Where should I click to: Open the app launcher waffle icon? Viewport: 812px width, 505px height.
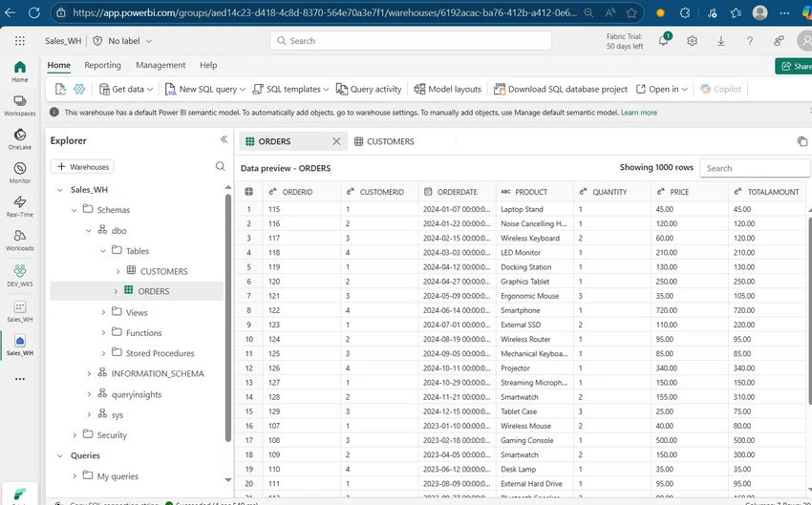20,40
